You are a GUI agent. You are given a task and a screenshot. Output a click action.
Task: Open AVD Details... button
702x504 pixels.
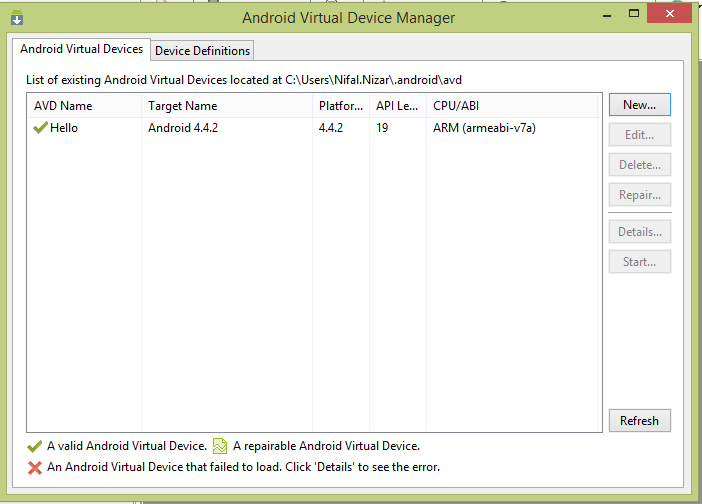639,232
